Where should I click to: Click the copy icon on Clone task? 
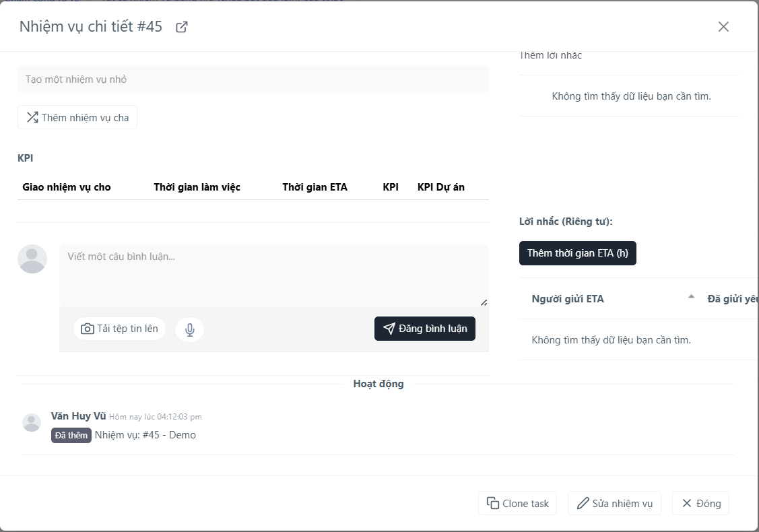[493, 504]
